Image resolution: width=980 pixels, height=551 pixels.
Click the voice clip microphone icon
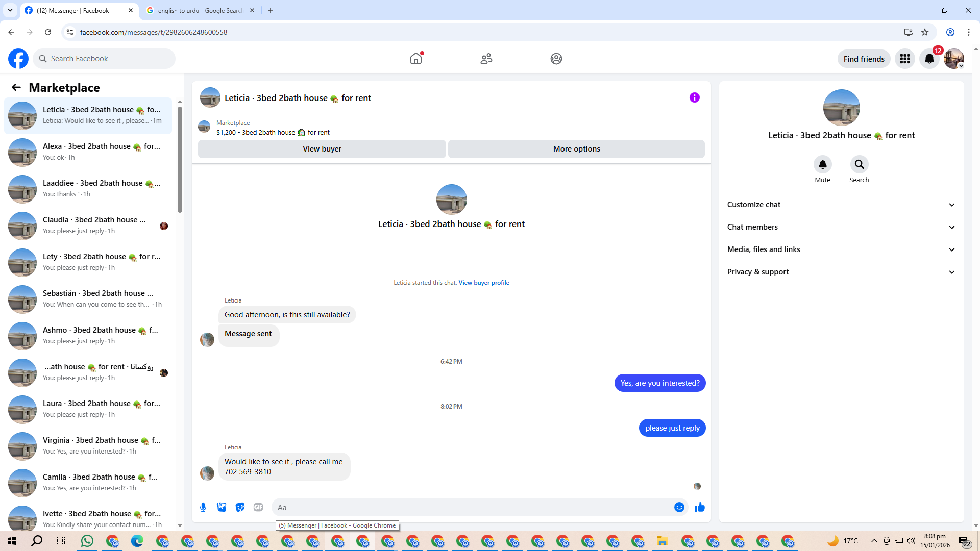click(x=203, y=507)
